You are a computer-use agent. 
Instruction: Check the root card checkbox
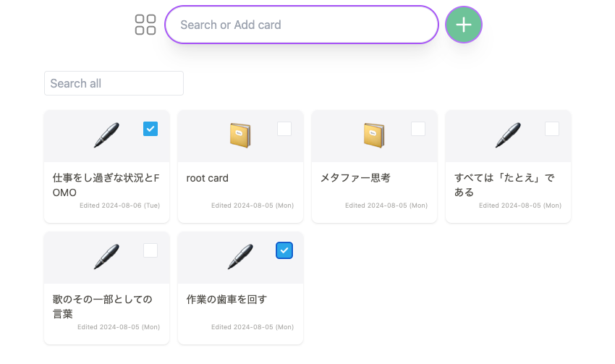tap(284, 129)
